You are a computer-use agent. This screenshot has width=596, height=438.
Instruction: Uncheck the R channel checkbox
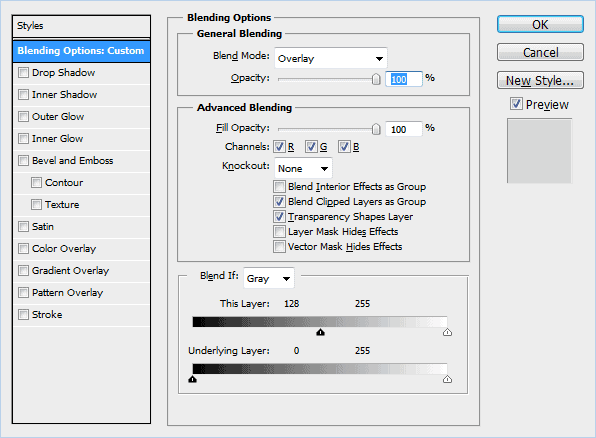point(279,146)
